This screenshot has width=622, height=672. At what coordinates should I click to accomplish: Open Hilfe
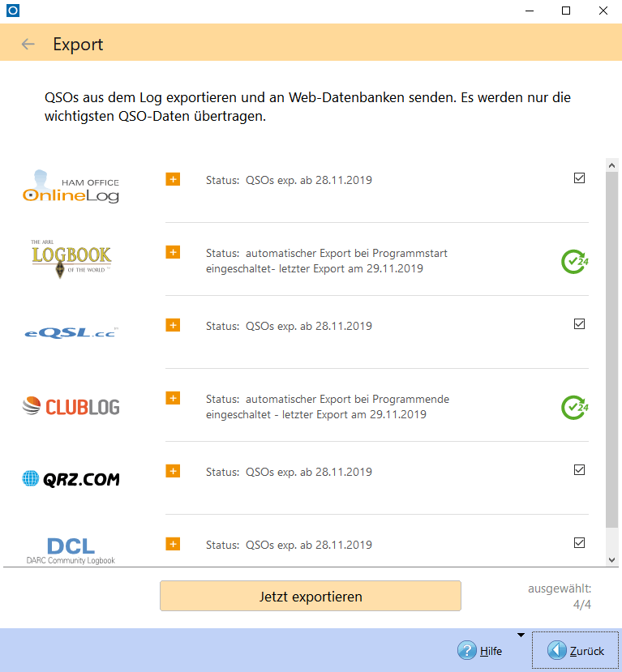pyautogui.click(x=480, y=651)
